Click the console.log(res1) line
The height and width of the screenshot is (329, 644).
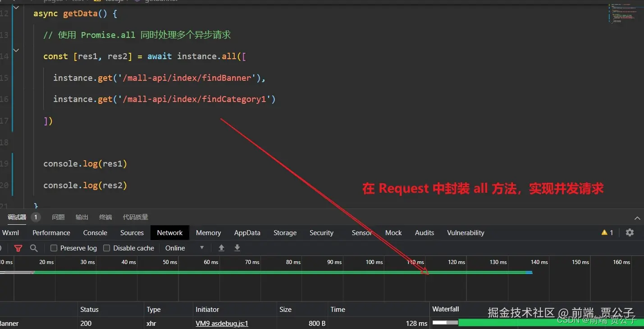[85, 163]
